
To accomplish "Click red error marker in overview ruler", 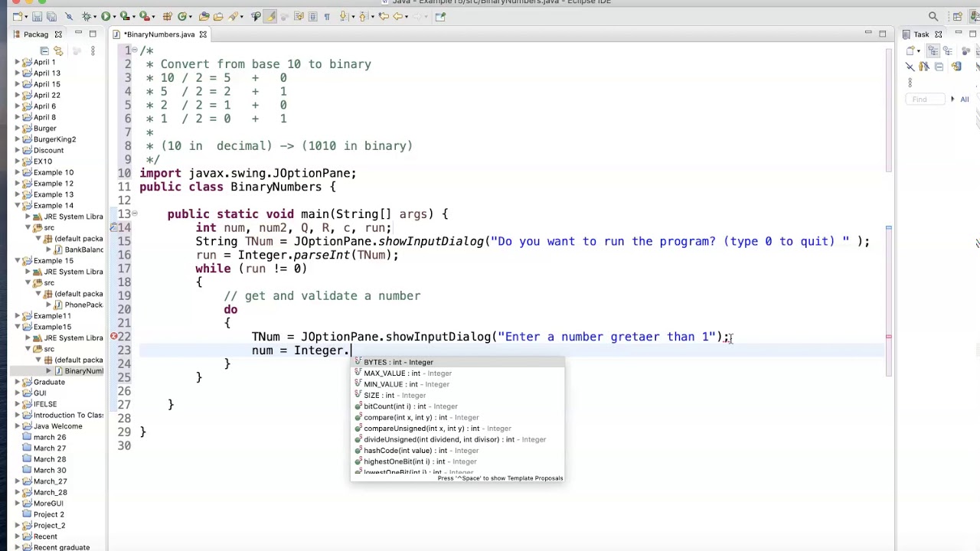I will coord(888,337).
